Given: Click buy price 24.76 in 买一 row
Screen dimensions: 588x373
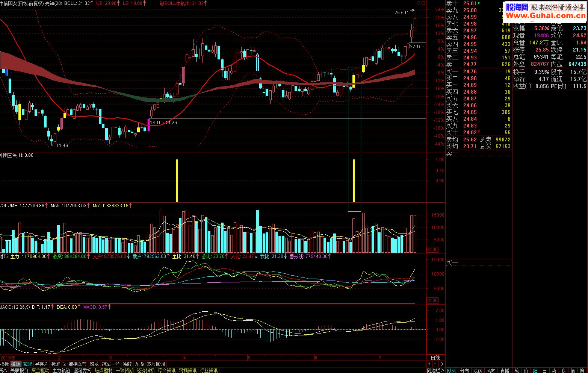Looking at the screenshot, I should [x=470, y=71].
